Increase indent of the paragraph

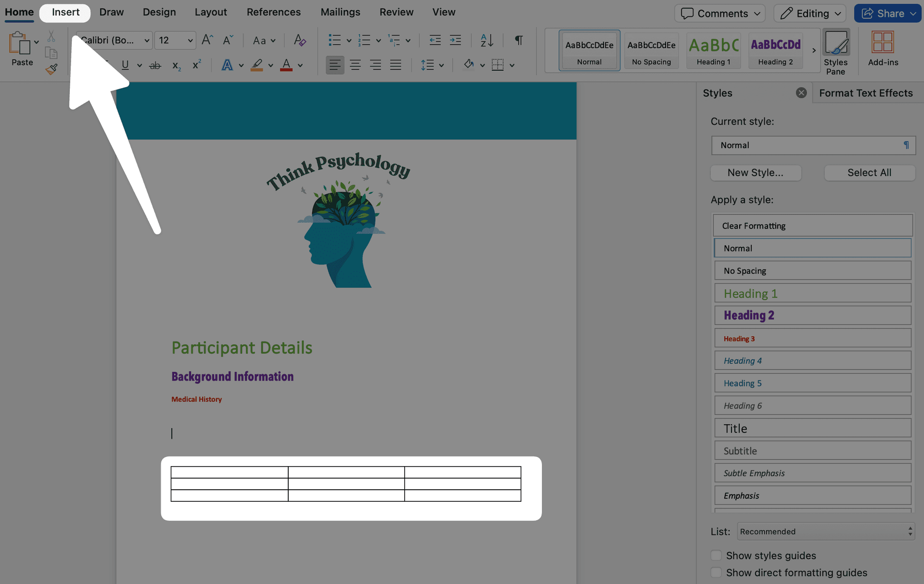[455, 40]
